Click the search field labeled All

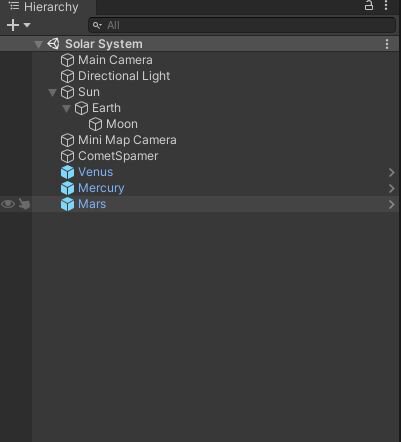242,25
